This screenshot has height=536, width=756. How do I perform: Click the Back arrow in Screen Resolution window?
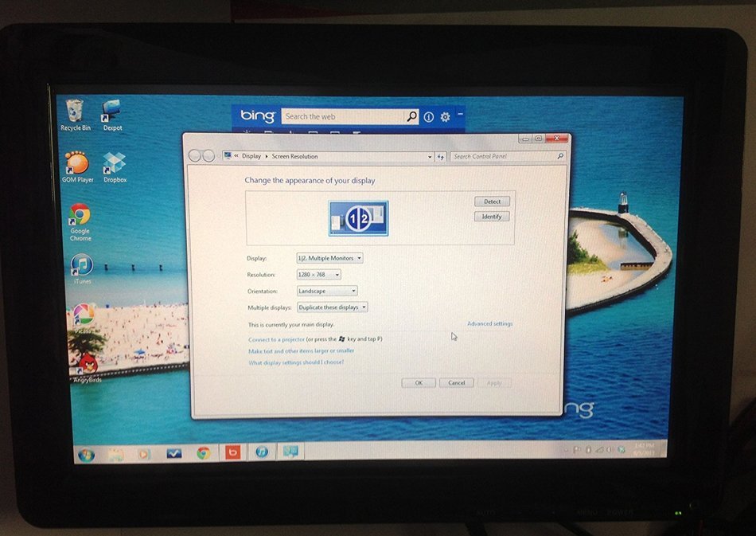[x=194, y=155]
